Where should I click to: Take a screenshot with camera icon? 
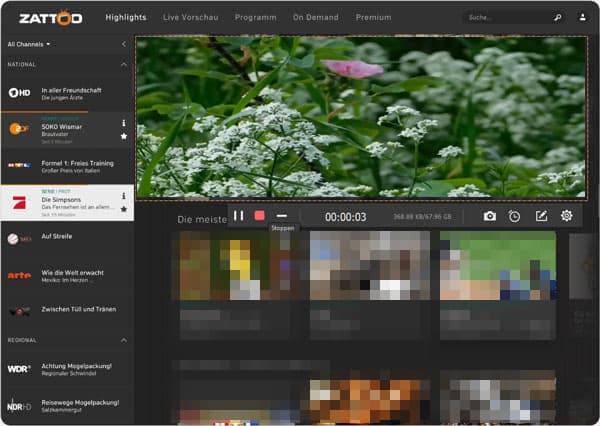(490, 216)
